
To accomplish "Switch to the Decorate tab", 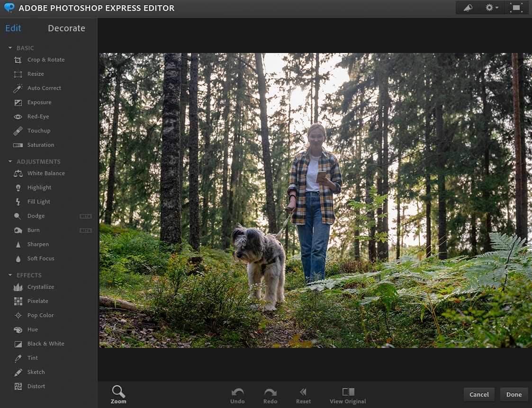I will click(x=66, y=28).
